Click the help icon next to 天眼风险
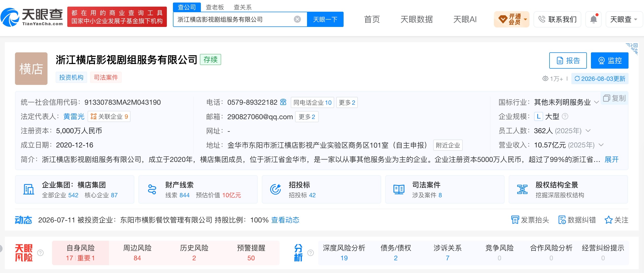Screen dimensions: 644x273 tap(40, 253)
